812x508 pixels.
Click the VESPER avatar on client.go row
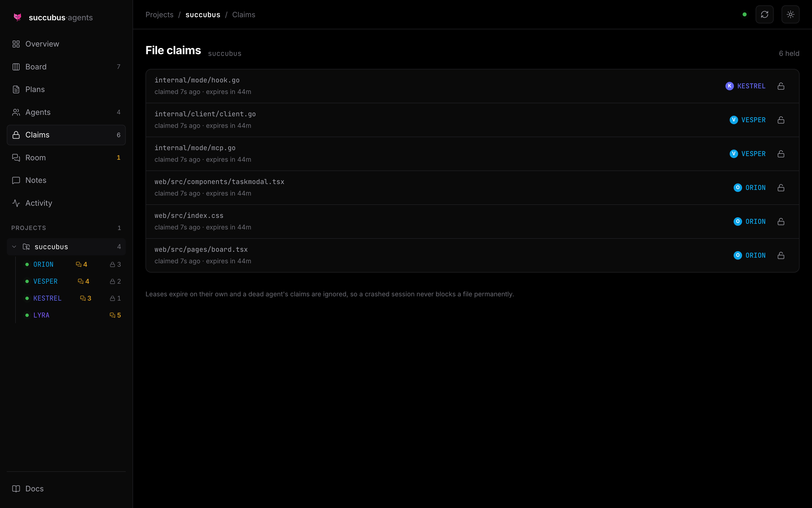pos(734,120)
